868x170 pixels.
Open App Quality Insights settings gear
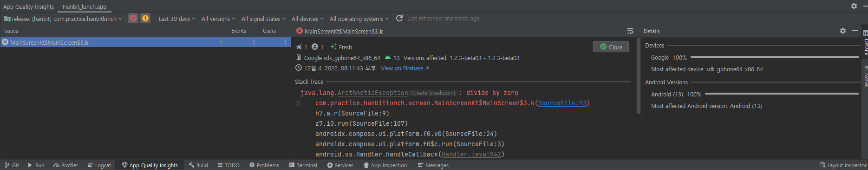coord(854,6)
